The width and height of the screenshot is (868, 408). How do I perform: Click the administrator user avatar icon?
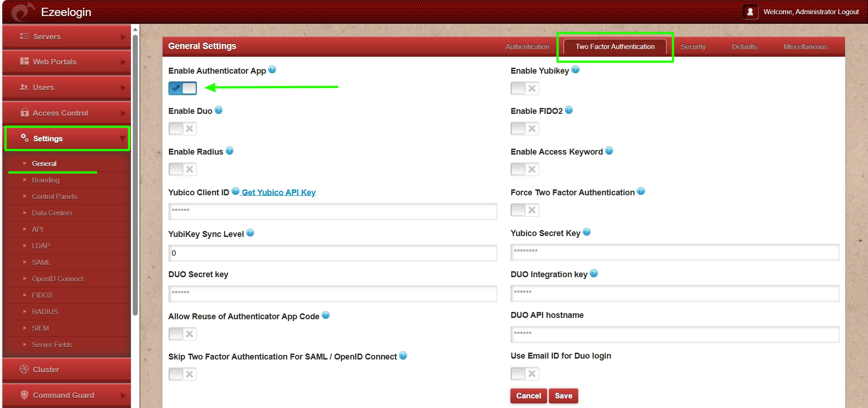pos(750,12)
